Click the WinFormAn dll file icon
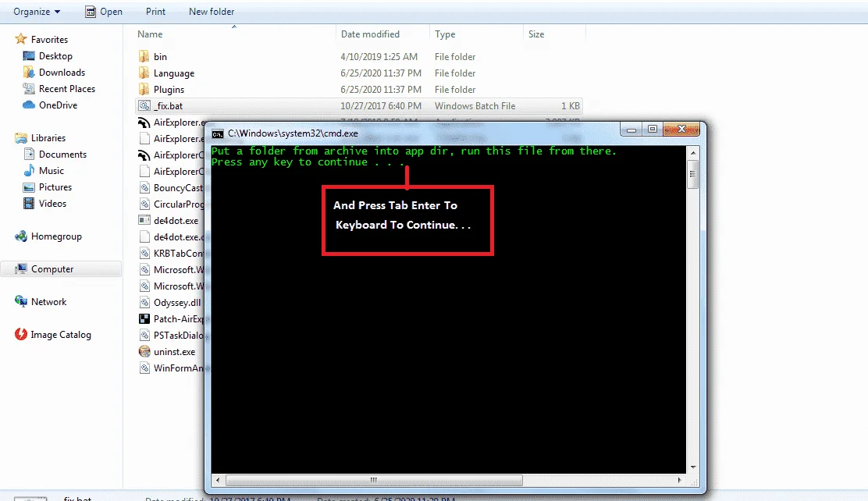This screenshot has width=868, height=501. click(144, 368)
